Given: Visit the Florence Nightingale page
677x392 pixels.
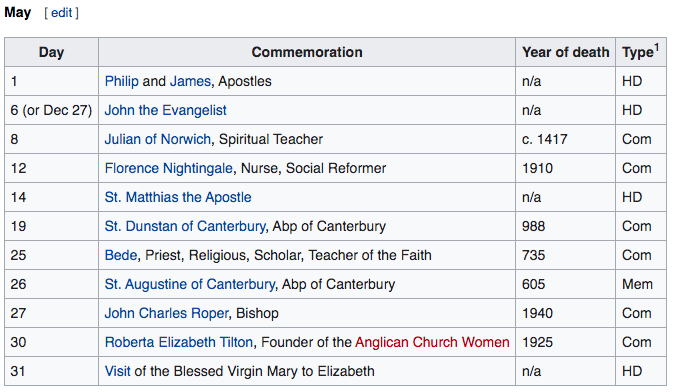Looking at the screenshot, I should pyautogui.click(x=168, y=168).
